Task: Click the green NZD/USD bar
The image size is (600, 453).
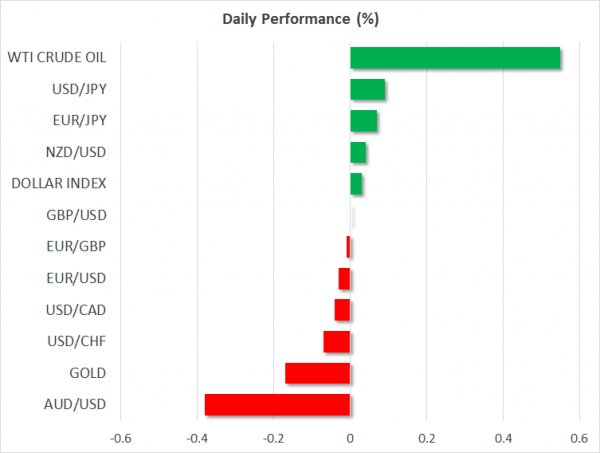Action: tap(358, 153)
